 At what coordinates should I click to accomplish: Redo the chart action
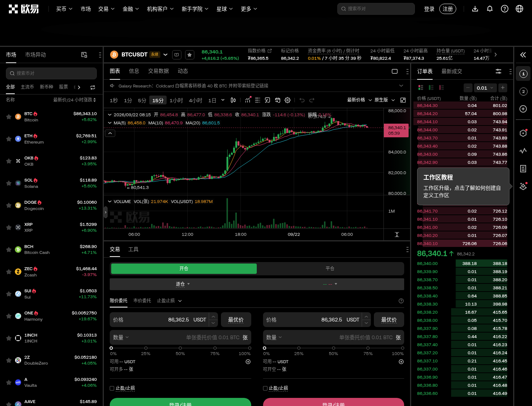pos(312,100)
